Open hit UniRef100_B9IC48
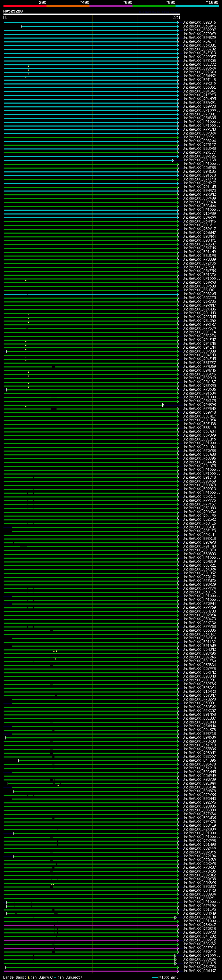222x980 pixels. point(199,477)
